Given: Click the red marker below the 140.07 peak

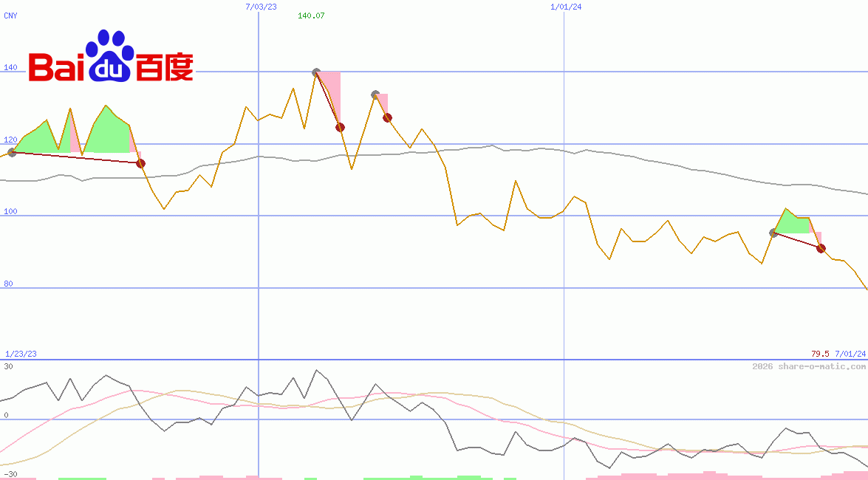Looking at the screenshot, I should pyautogui.click(x=340, y=127).
